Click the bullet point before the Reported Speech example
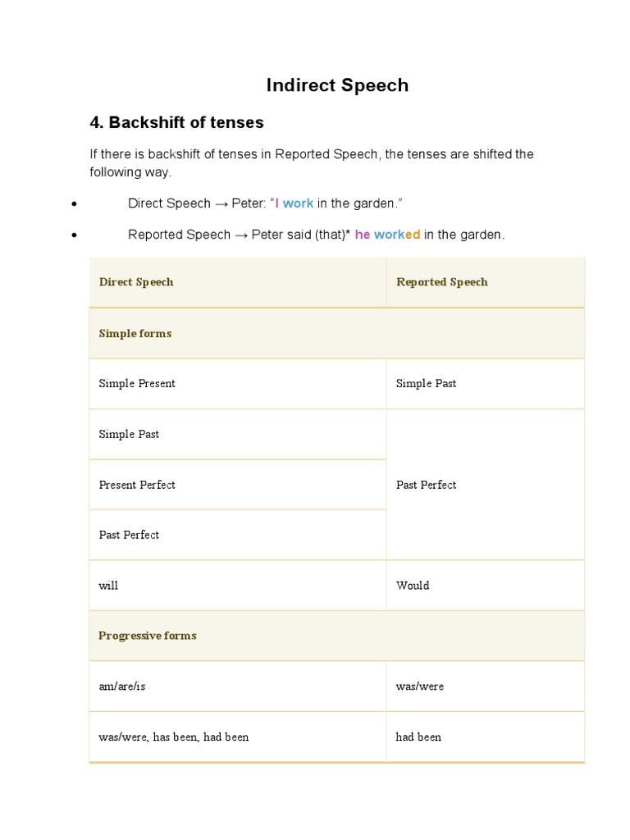This screenshot has width=630, height=840. (75, 235)
